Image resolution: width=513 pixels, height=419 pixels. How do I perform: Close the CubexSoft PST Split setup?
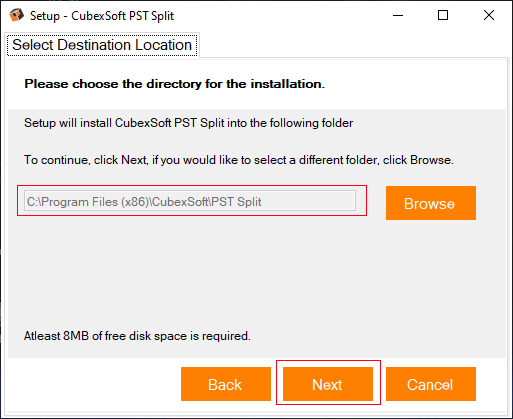coord(489,15)
